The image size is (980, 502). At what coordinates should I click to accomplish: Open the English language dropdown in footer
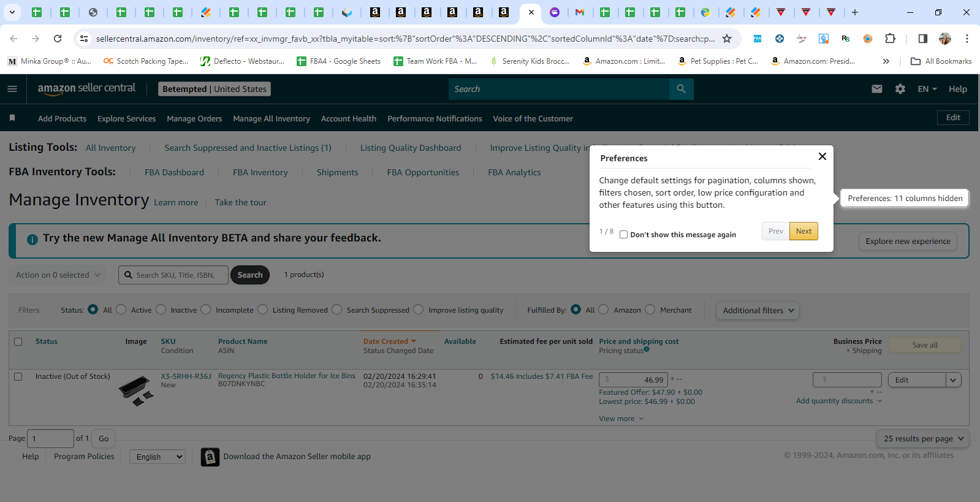(158, 457)
